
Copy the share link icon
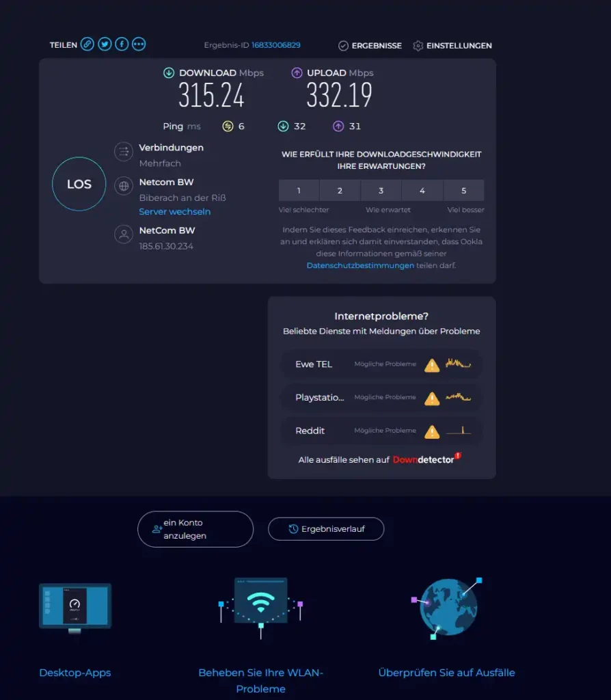point(87,44)
